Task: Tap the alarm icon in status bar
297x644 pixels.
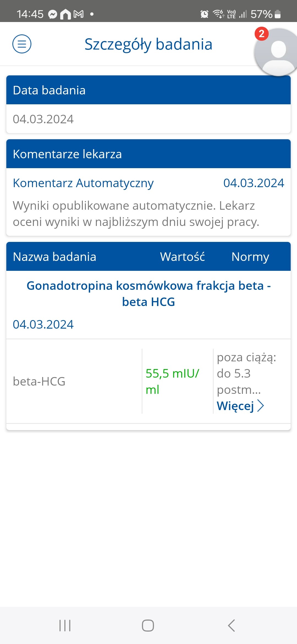Action: point(204,14)
